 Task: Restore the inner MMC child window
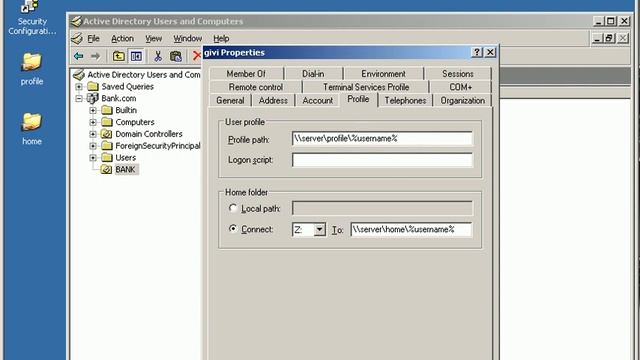coord(609,38)
